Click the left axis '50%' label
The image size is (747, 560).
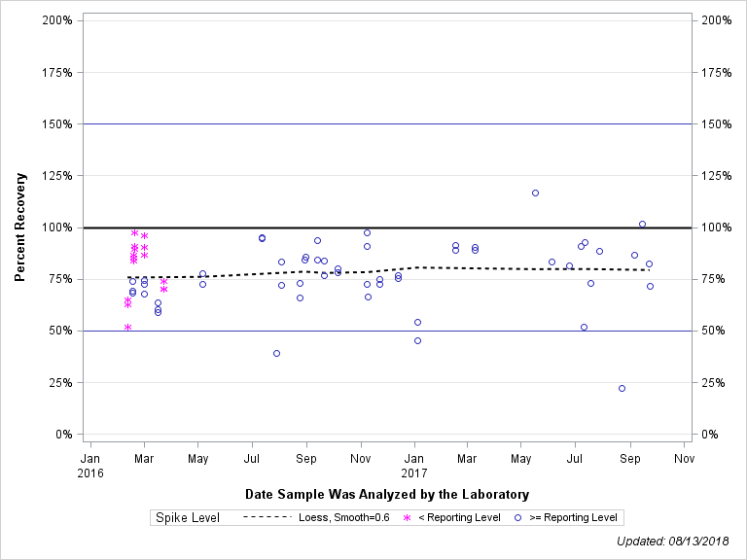click(60, 331)
